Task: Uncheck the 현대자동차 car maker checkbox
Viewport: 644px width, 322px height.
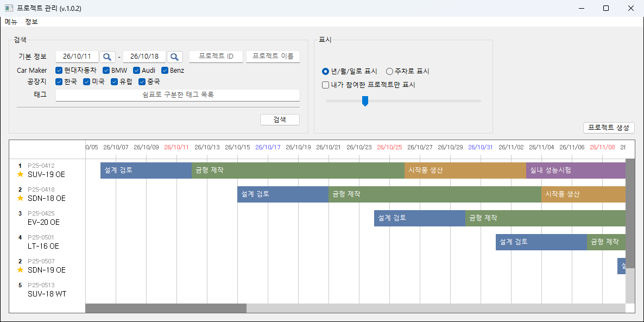Action: coord(59,70)
